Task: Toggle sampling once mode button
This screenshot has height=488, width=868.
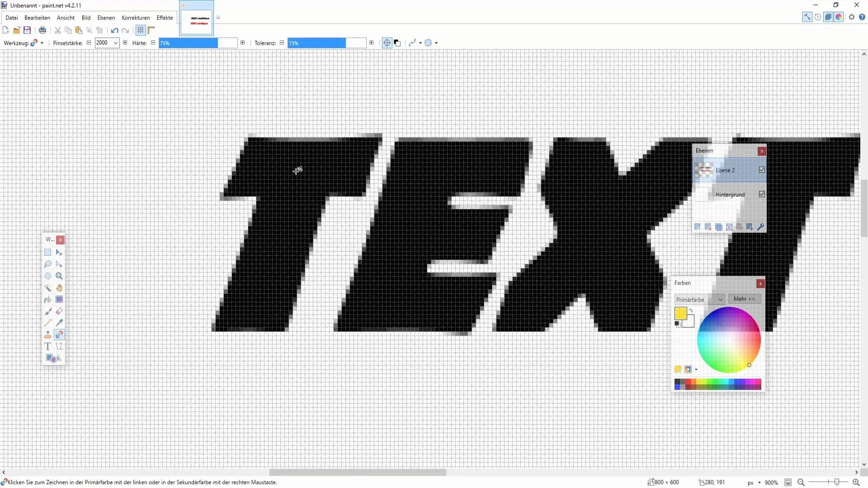Action: [x=387, y=43]
